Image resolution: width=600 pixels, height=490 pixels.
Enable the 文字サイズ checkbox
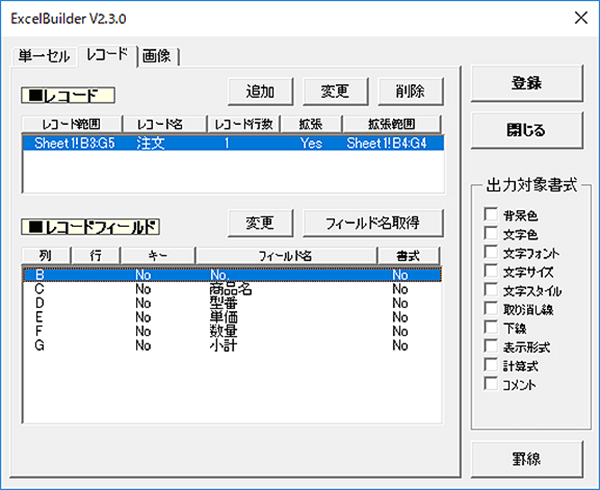(x=491, y=271)
